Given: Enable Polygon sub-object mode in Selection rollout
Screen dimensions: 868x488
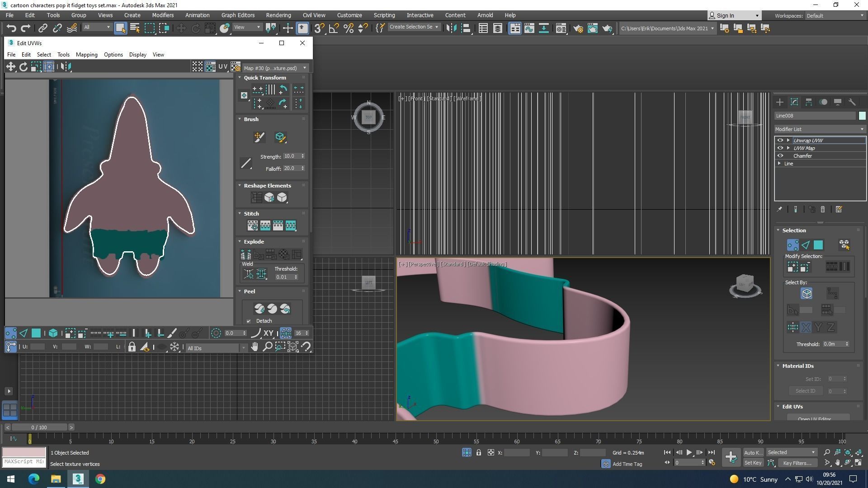Looking at the screenshot, I should tap(818, 245).
